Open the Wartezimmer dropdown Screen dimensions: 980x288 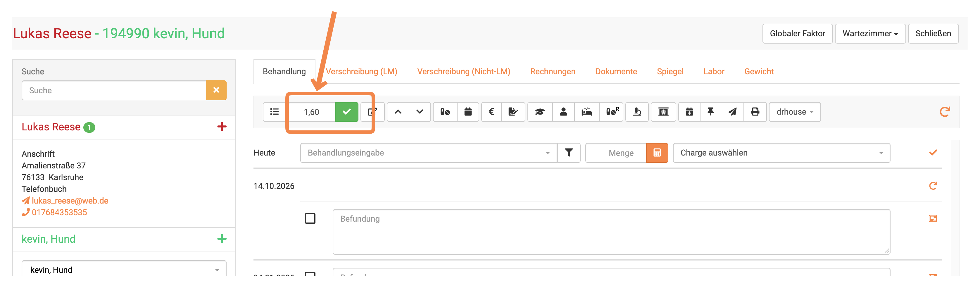[x=870, y=34]
